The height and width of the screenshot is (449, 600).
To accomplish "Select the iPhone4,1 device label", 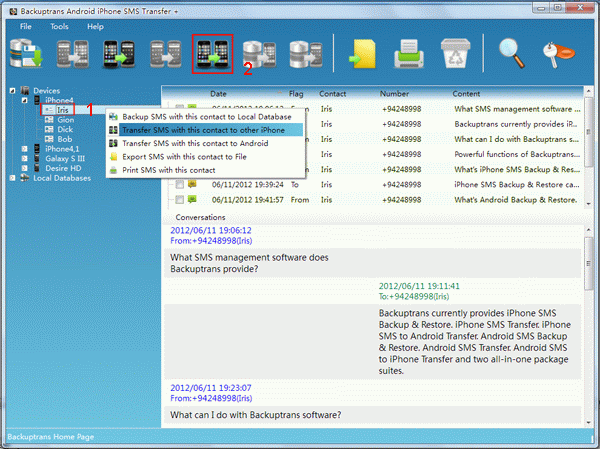I will (62, 149).
